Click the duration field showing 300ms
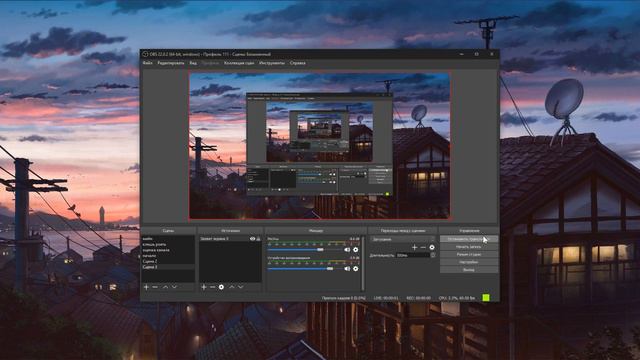Screen dimensions: 640x360 click(412, 255)
